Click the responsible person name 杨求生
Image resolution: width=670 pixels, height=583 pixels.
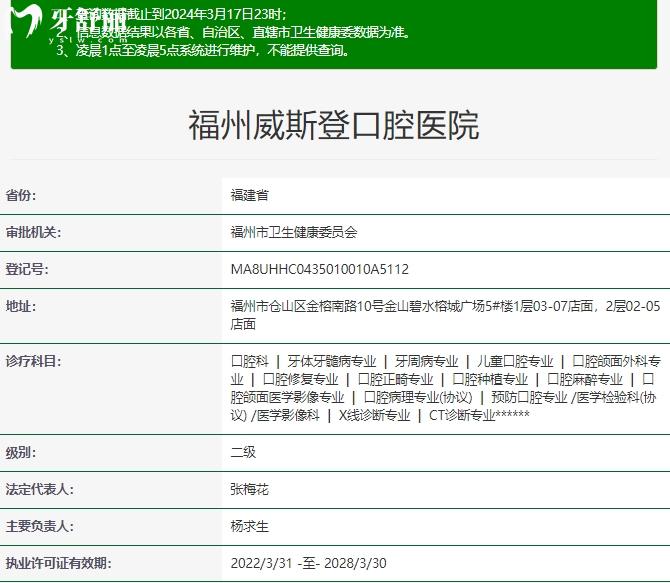(250, 526)
